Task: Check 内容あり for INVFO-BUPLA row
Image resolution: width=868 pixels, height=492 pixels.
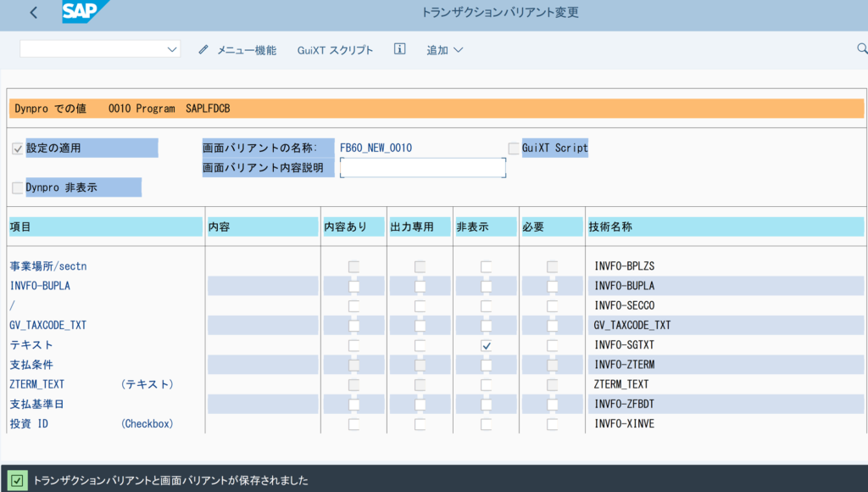Action: coord(353,287)
